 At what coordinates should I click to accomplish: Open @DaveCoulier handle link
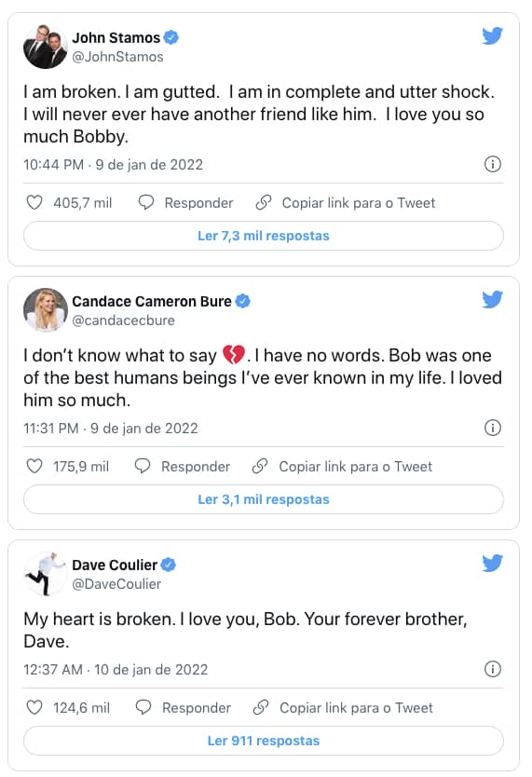[116, 584]
